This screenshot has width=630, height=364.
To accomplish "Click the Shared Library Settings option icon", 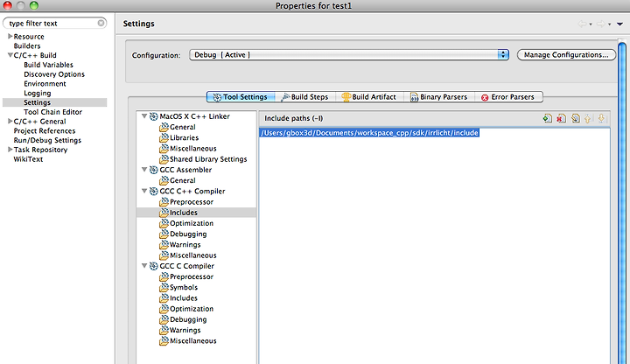I will (x=164, y=159).
